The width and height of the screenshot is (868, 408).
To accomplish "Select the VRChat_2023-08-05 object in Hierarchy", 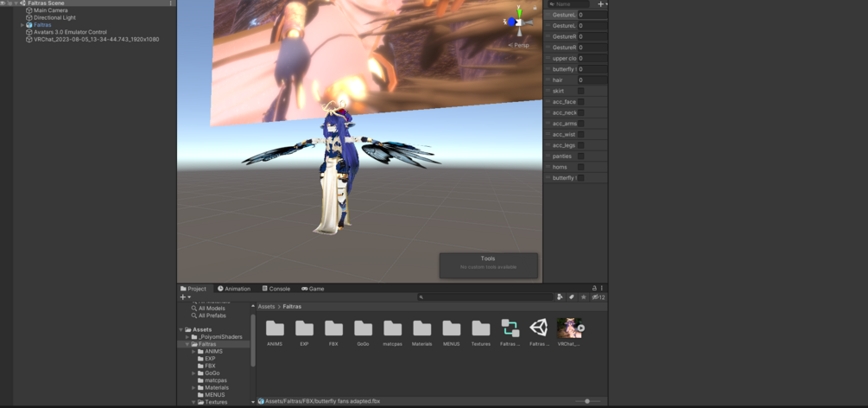I will [97, 40].
